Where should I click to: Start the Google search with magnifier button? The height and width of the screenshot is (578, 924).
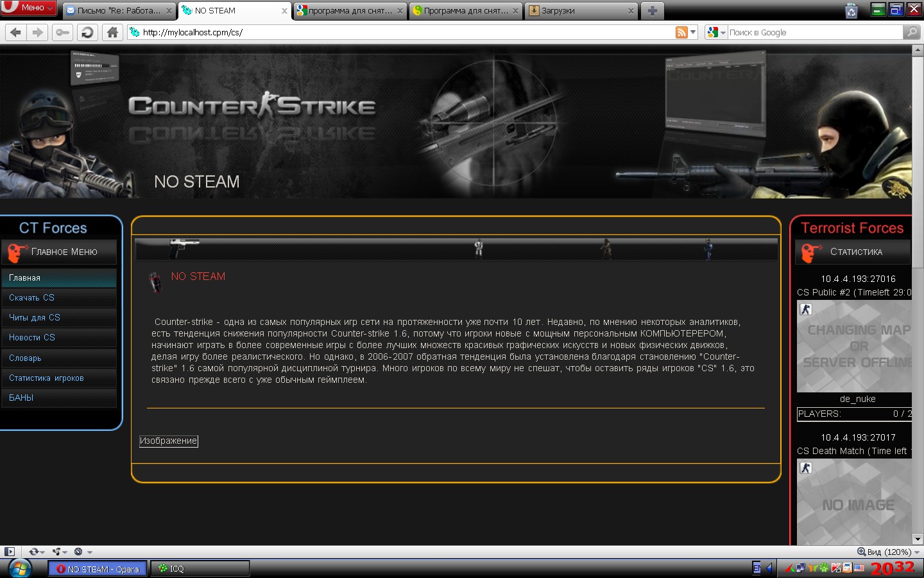point(911,32)
